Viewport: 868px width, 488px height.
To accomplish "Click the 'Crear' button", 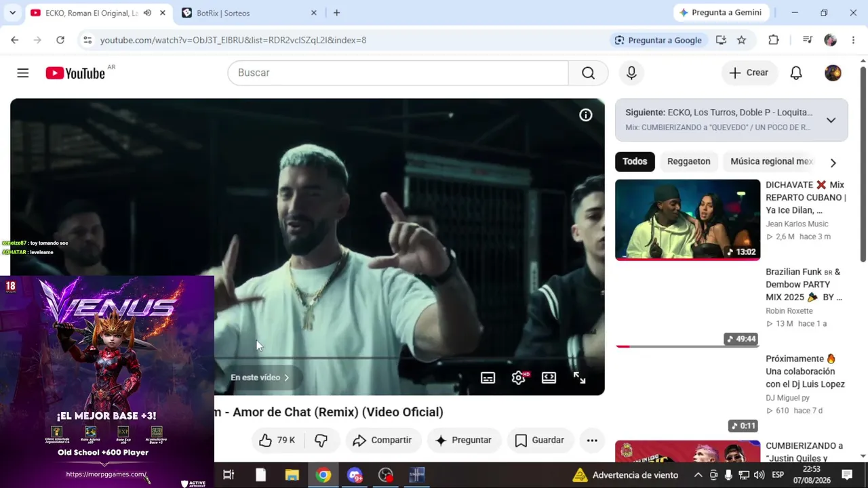I will coord(749,73).
